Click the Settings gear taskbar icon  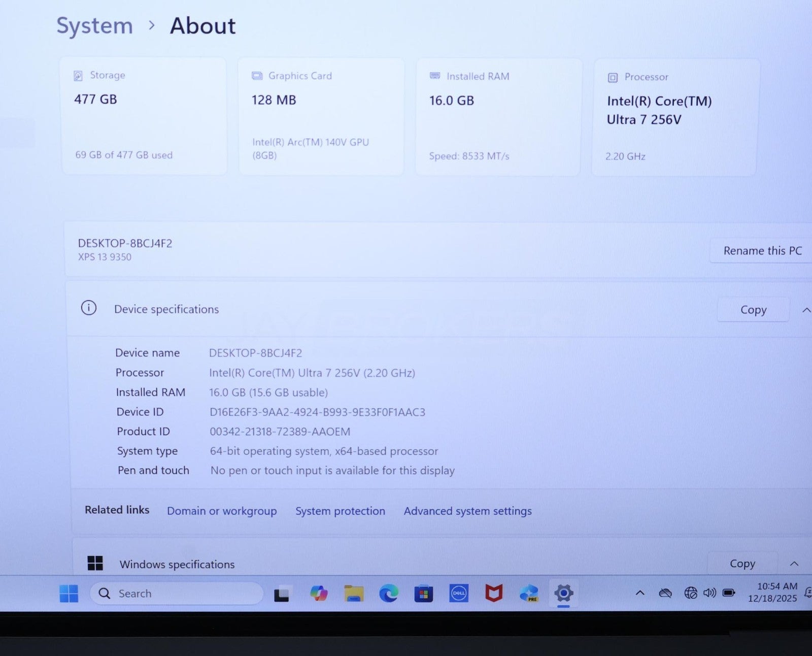click(563, 593)
